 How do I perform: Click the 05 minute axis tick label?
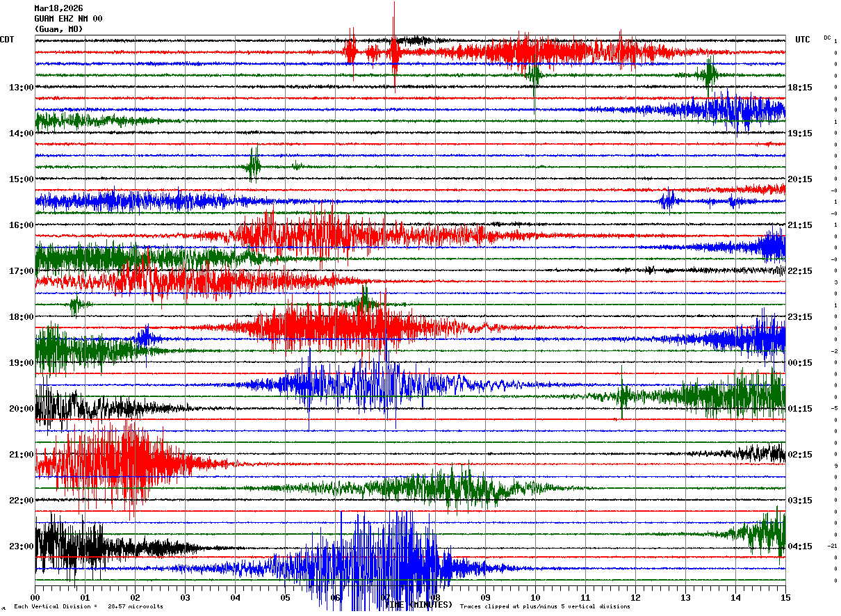tap(285, 597)
